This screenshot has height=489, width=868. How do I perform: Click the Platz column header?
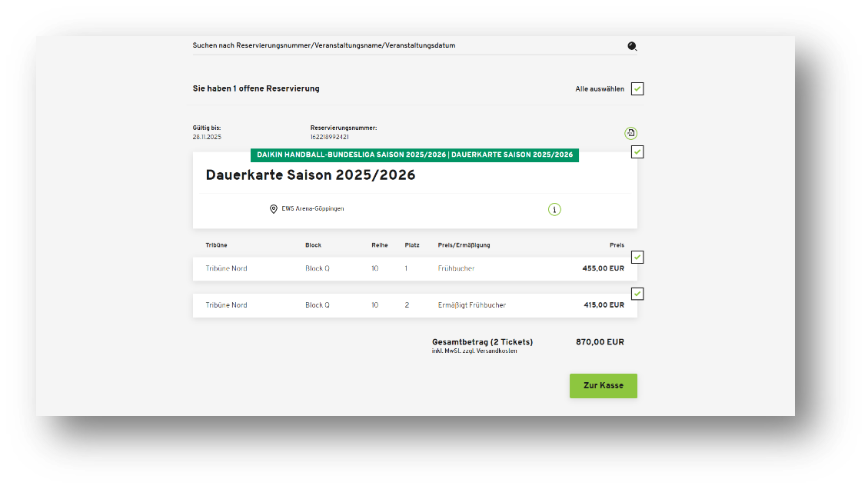(412, 245)
